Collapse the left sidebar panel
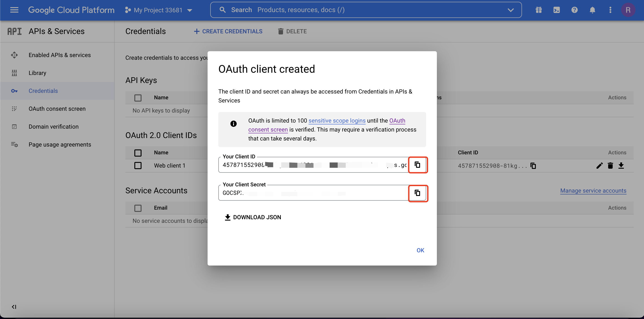 point(14,307)
